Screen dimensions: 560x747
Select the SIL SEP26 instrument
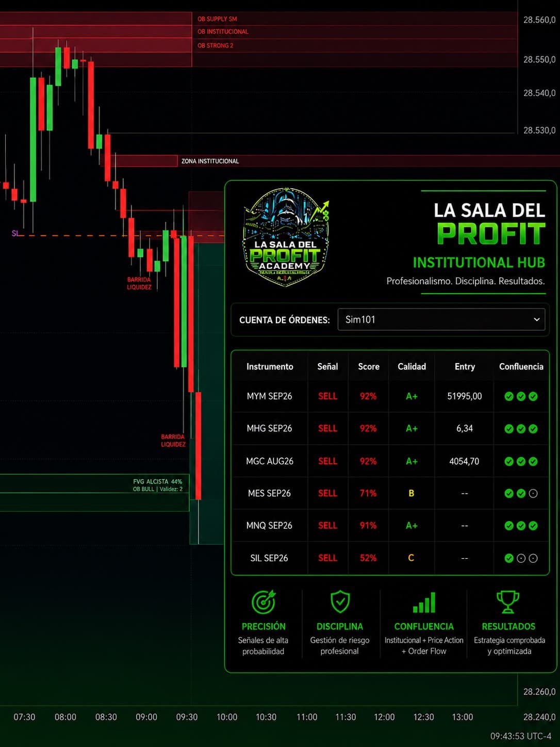(269, 558)
